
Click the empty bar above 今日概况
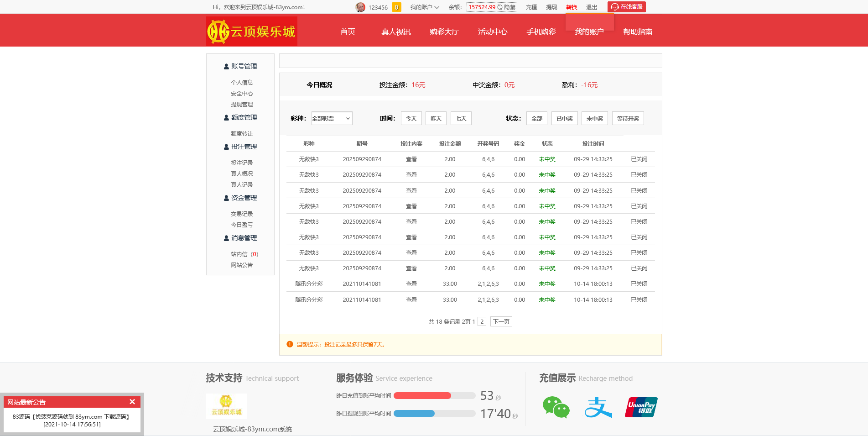pos(470,61)
